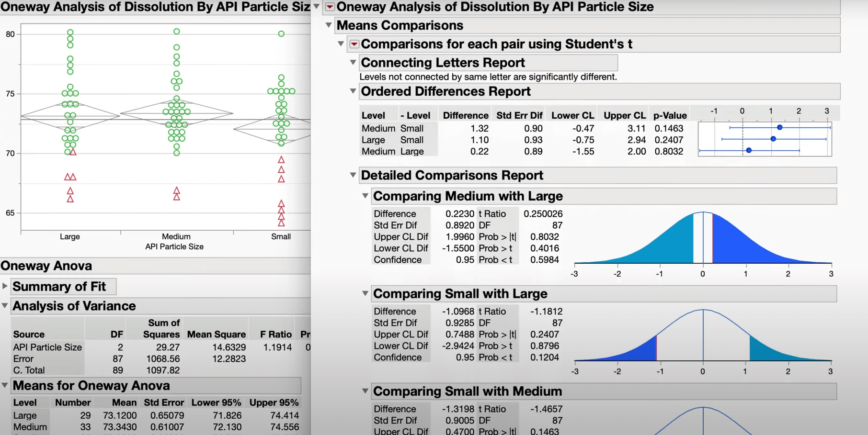Click the Large-Small confidence interval dot
This screenshot has width=868, height=435.
coord(773,139)
